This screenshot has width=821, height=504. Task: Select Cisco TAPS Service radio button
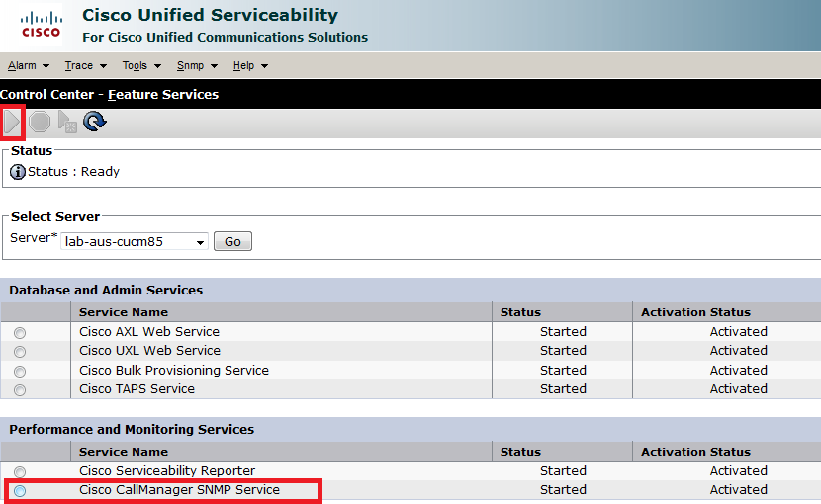[20, 390]
